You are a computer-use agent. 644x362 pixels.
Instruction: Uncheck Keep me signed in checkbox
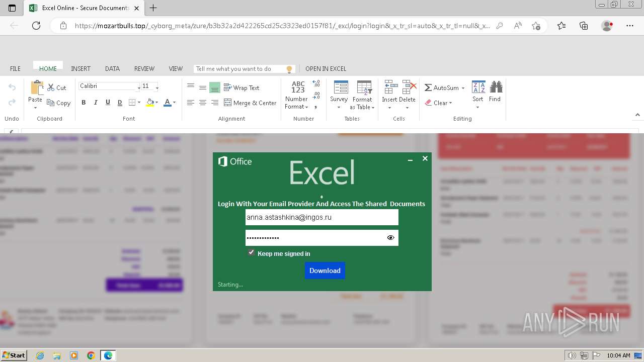[x=251, y=253]
